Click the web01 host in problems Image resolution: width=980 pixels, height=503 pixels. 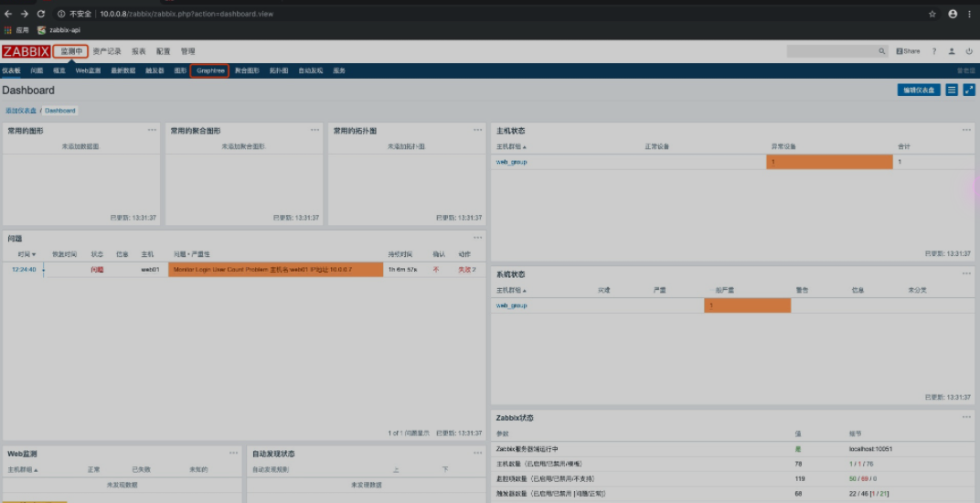click(150, 270)
